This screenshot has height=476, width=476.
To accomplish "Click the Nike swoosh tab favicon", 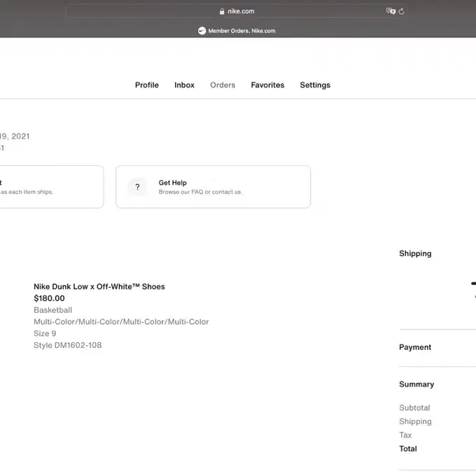I will (x=202, y=31).
